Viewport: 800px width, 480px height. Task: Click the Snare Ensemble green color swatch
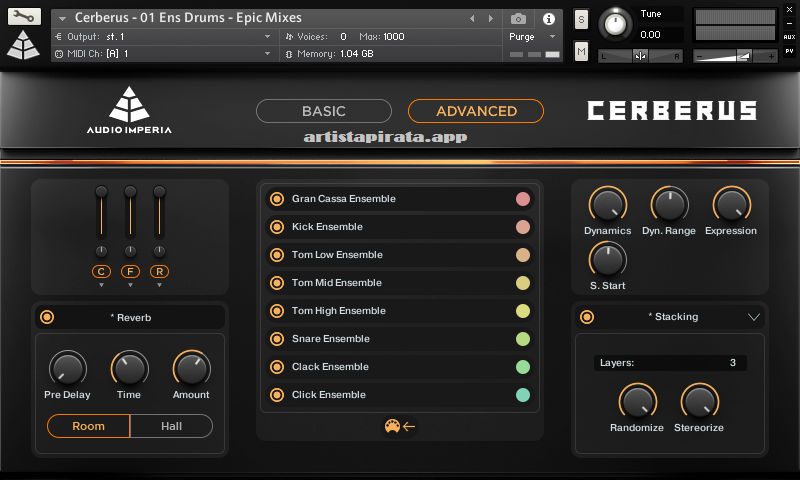523,339
